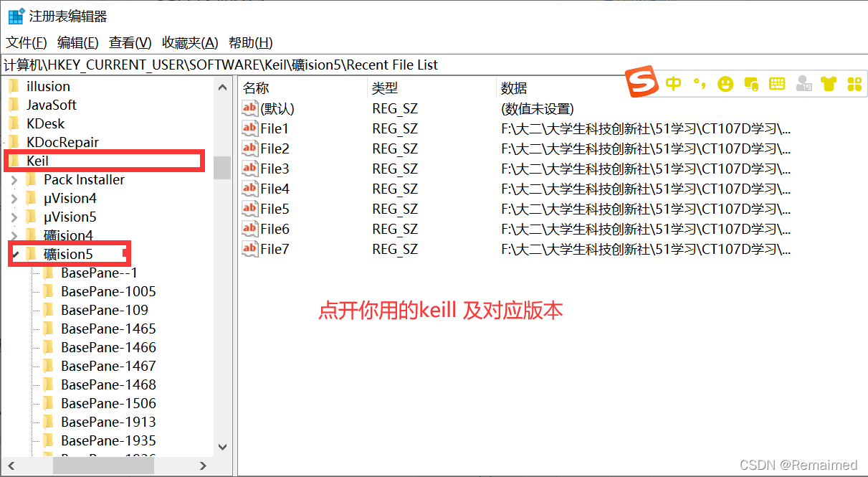Select the μVision5 key
Screen dimensions: 868x477
[70, 217]
